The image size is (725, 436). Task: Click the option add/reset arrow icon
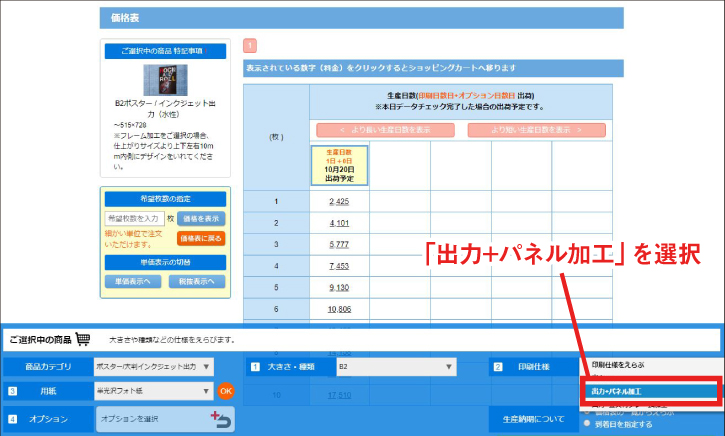click(221, 419)
